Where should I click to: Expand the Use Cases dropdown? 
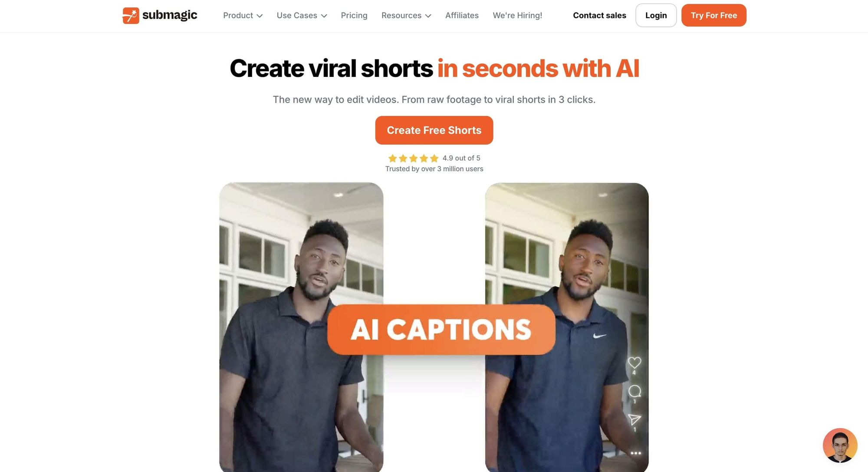(302, 15)
